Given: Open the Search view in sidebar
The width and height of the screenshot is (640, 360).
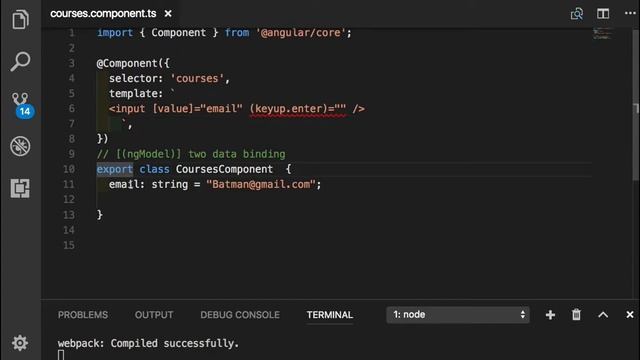Looking at the screenshot, I should tap(20, 62).
